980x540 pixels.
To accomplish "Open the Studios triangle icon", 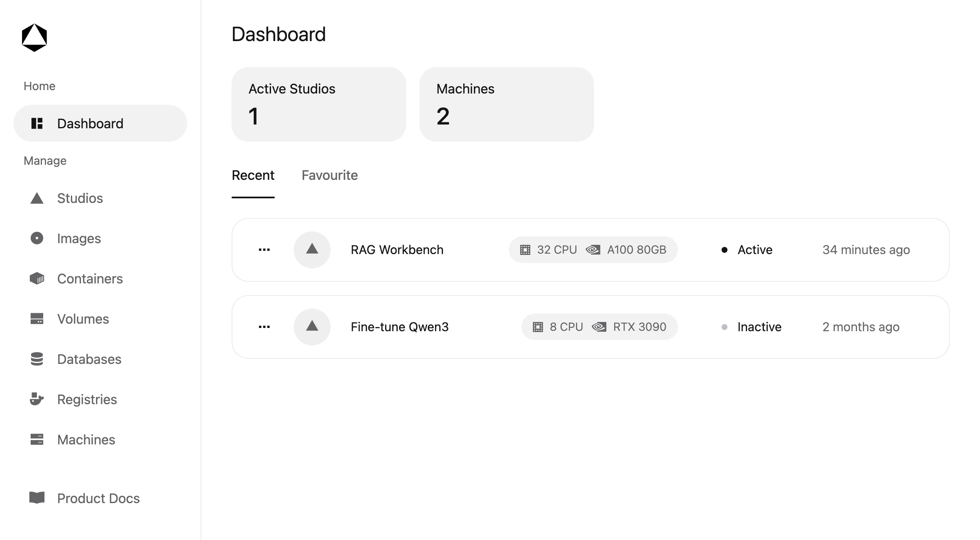I will (x=37, y=198).
